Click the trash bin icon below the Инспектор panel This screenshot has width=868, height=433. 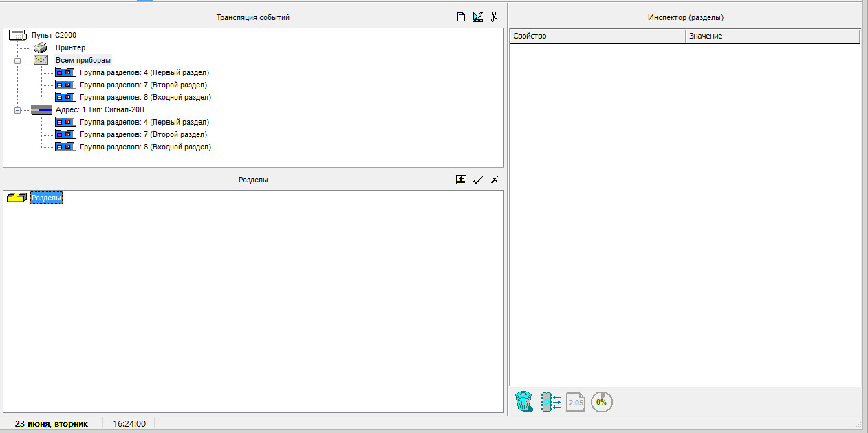pos(524,401)
